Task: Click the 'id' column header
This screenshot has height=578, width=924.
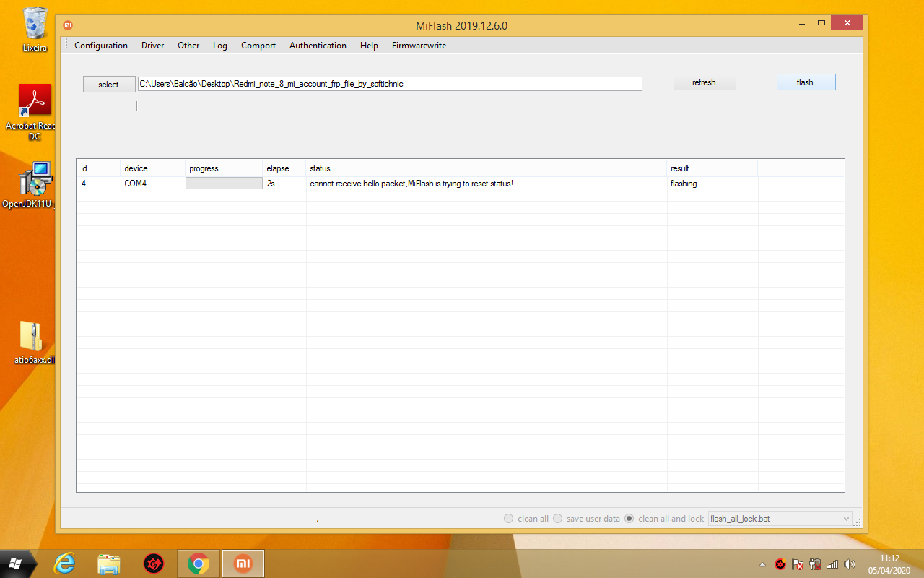Action: pyautogui.click(x=98, y=168)
